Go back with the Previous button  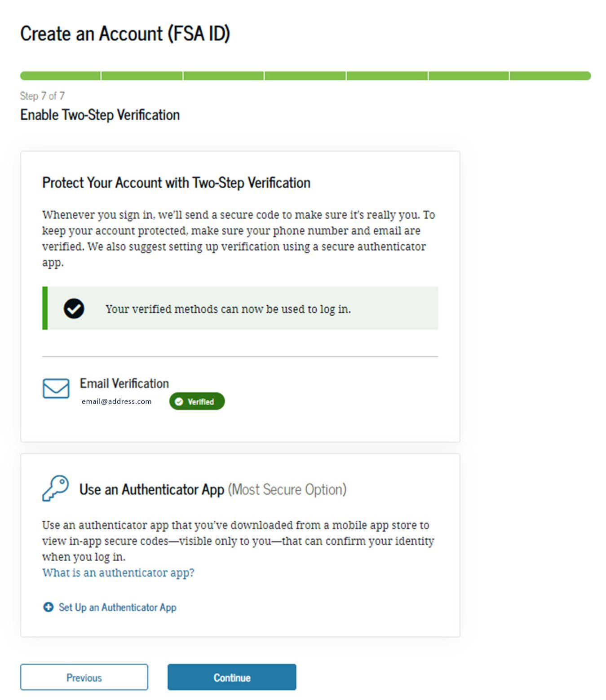[84, 677]
